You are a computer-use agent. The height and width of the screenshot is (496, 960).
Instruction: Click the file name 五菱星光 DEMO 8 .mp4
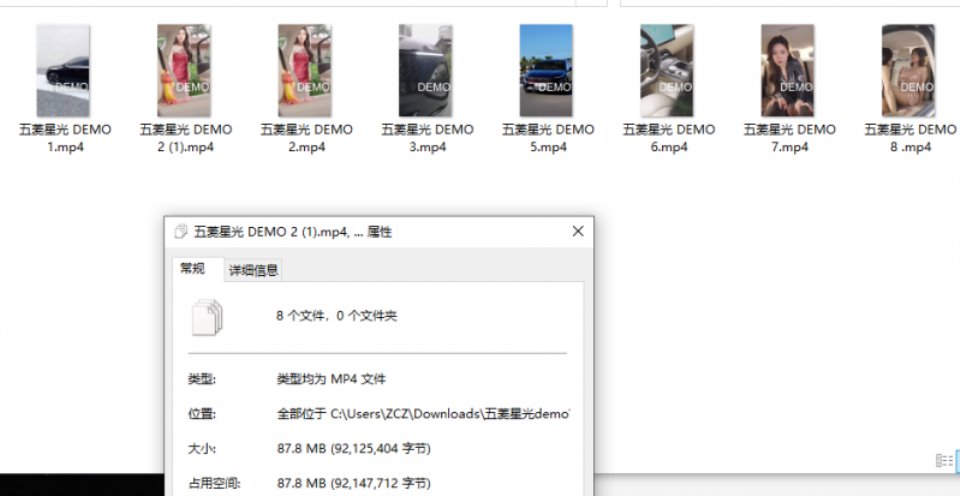click(910, 138)
